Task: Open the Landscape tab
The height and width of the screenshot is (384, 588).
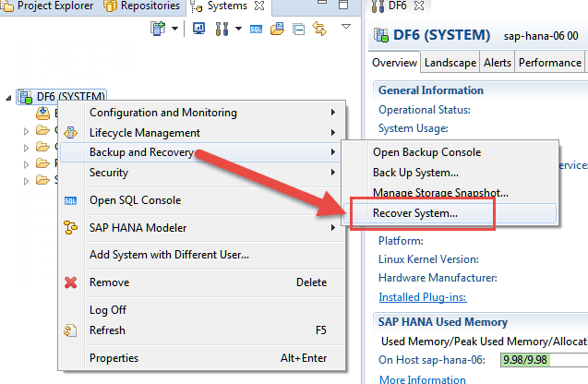Action: pos(450,63)
